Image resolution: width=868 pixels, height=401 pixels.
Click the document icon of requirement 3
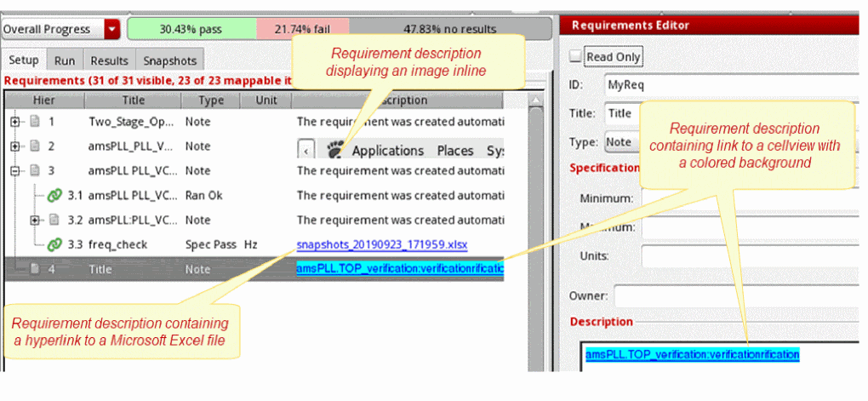click(x=34, y=170)
